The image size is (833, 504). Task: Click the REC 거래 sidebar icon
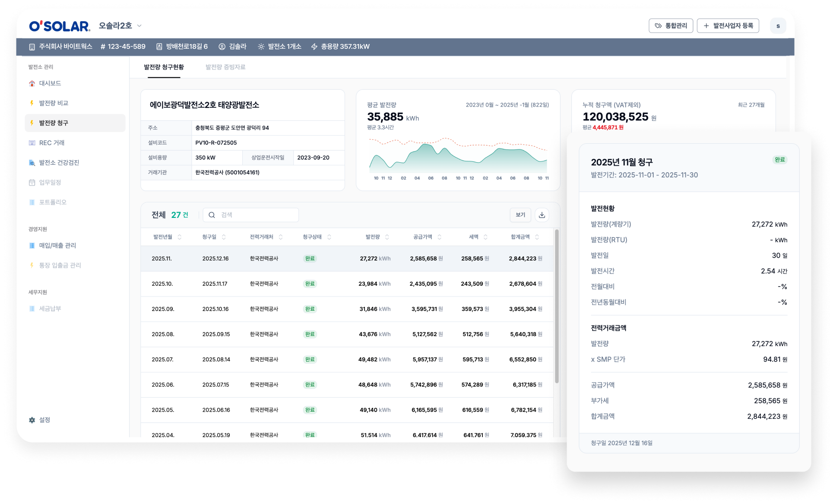pyautogui.click(x=32, y=143)
